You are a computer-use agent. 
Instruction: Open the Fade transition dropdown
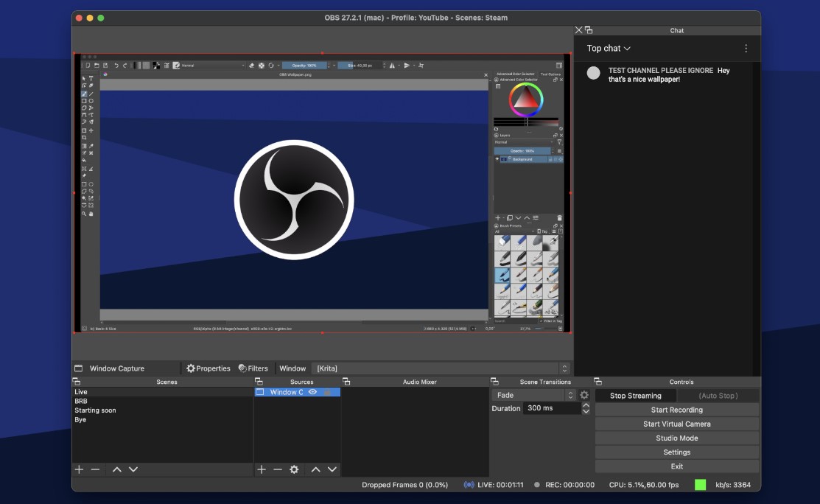click(x=530, y=395)
